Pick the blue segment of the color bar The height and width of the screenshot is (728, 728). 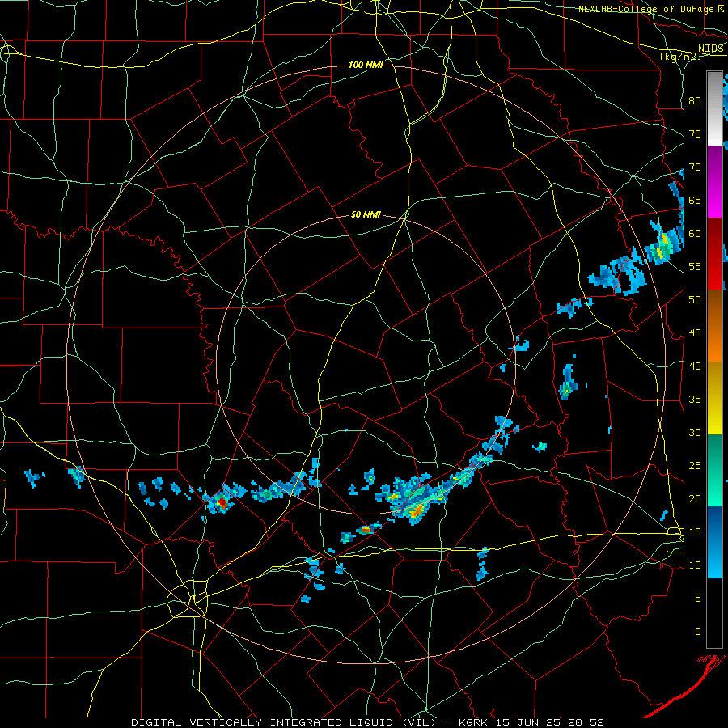714,542
